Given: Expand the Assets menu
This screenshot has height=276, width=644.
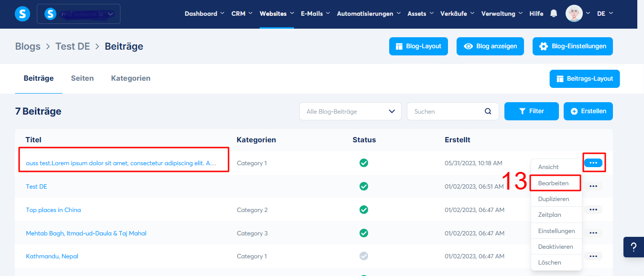Looking at the screenshot, I should click(420, 13).
